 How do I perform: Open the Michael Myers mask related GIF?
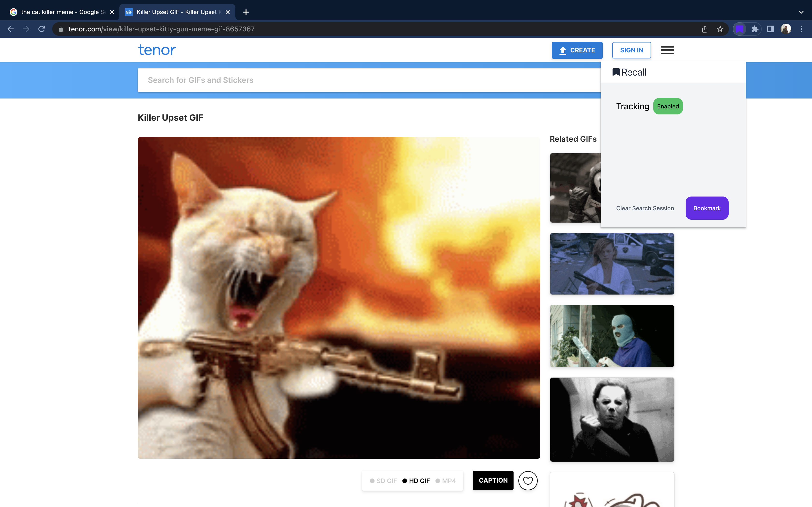pos(612,419)
